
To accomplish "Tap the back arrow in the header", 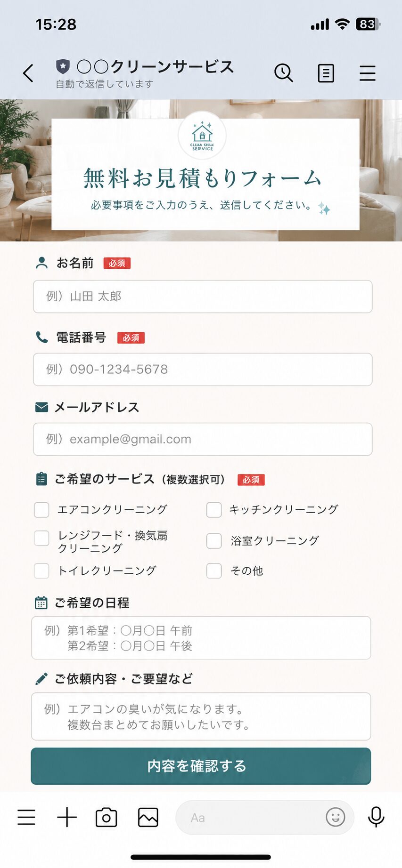I will (x=28, y=73).
